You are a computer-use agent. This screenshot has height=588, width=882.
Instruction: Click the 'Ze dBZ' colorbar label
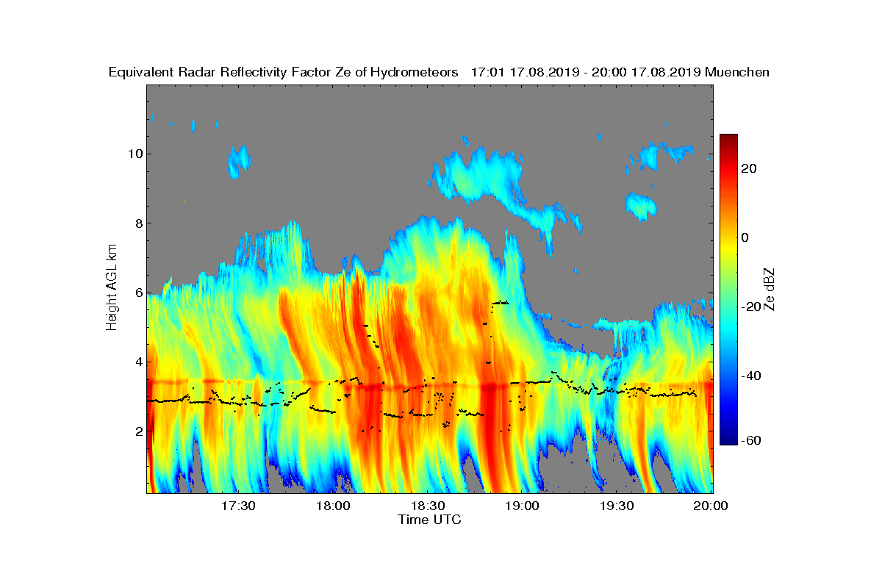point(770,289)
